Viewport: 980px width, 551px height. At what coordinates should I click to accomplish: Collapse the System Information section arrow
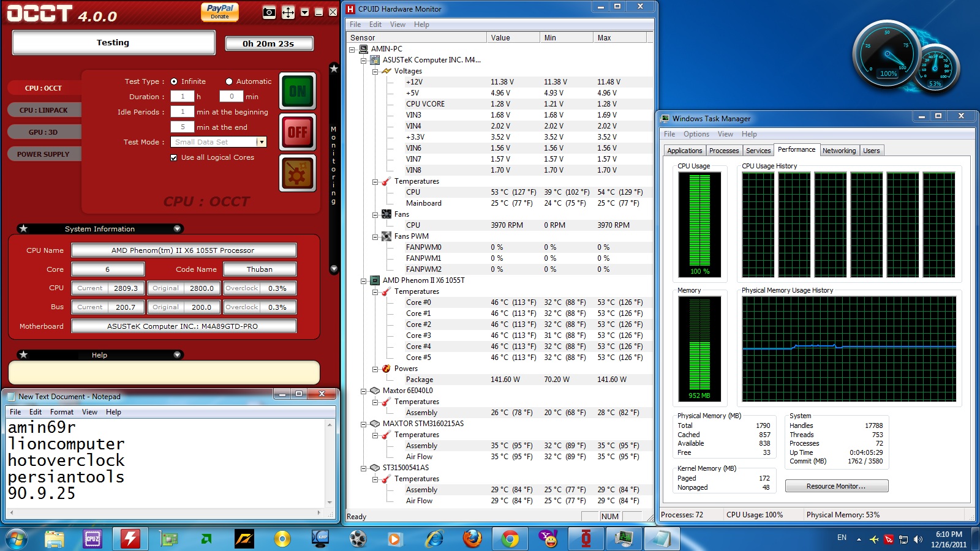tap(177, 229)
